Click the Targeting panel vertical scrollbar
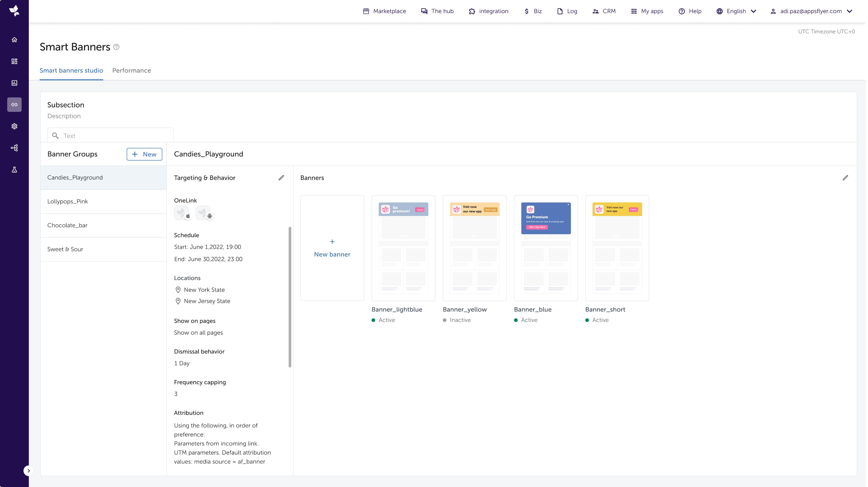Viewport: 868px width, 487px height. click(x=290, y=296)
